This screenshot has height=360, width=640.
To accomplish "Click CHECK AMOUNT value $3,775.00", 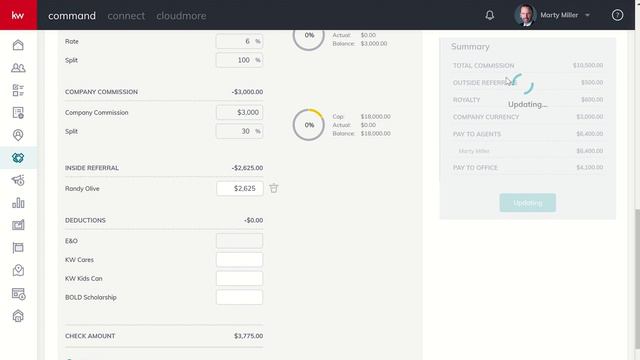I will (248, 336).
